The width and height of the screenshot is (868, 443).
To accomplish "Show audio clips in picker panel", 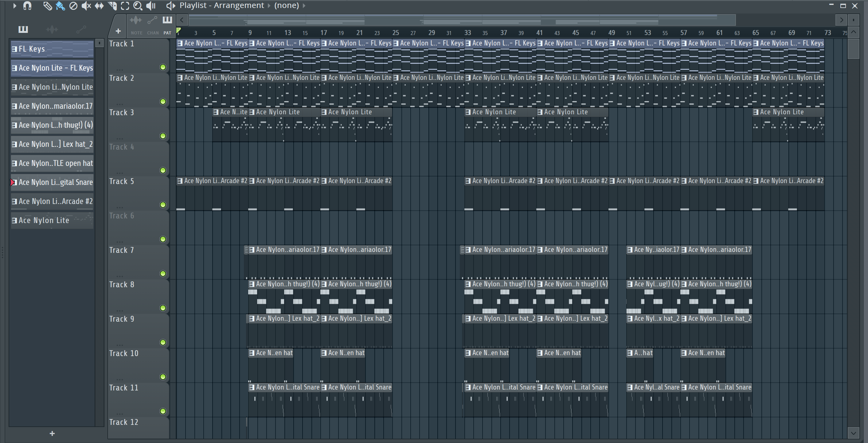I will click(x=52, y=29).
